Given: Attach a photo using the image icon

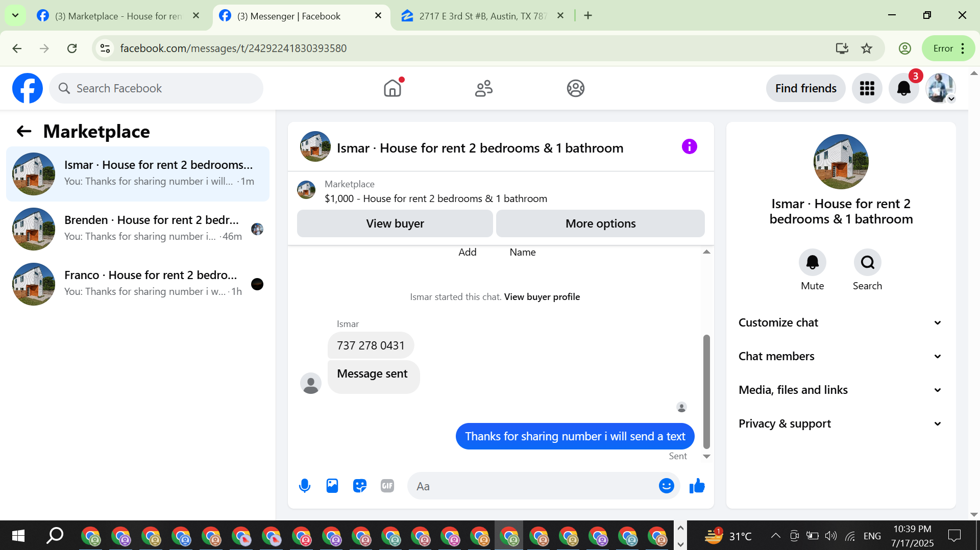Looking at the screenshot, I should tap(332, 486).
